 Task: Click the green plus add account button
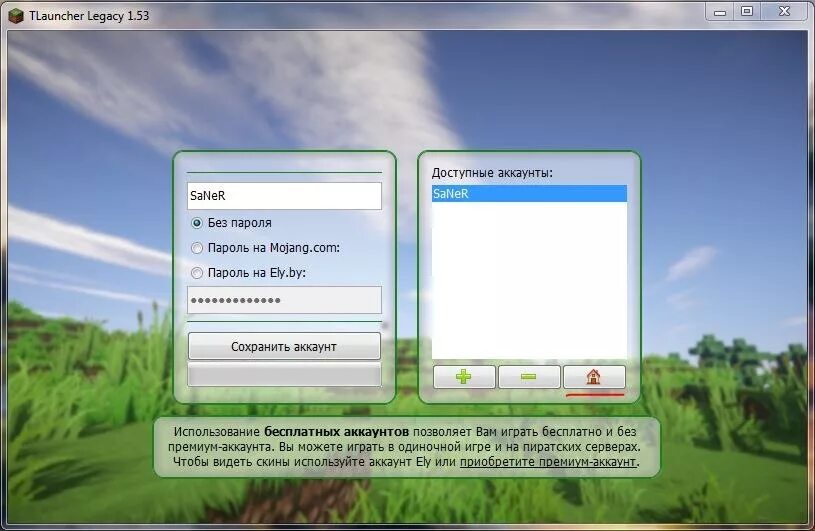point(464,377)
